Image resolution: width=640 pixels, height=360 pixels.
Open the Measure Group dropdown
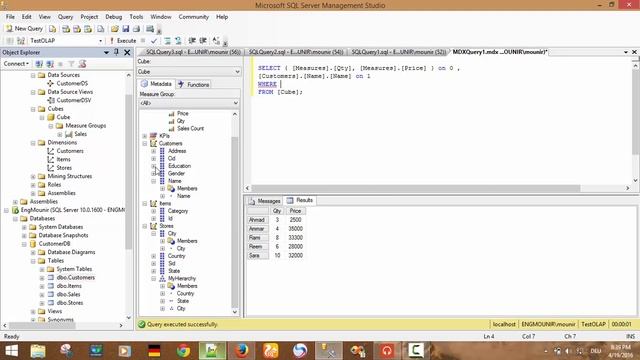(x=189, y=103)
